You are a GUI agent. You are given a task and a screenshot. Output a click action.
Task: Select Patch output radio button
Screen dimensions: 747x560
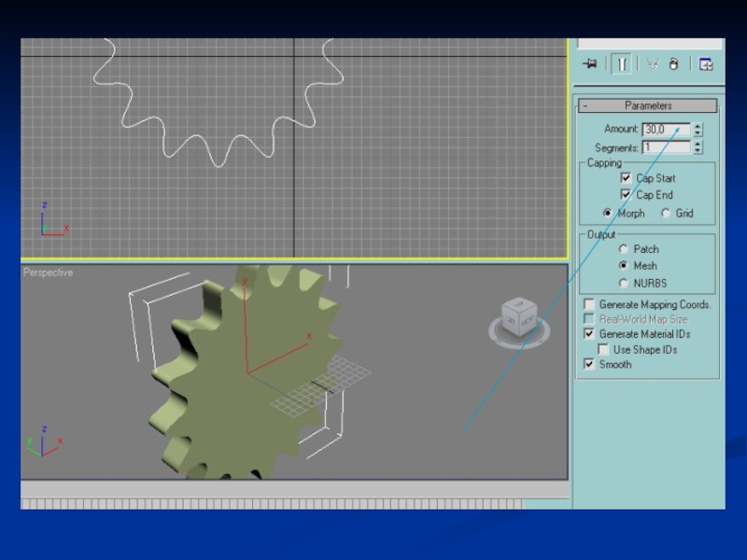tap(623, 249)
